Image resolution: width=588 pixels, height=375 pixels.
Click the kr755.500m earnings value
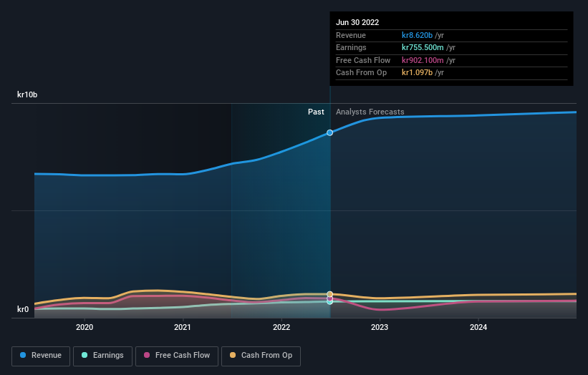[423, 47]
